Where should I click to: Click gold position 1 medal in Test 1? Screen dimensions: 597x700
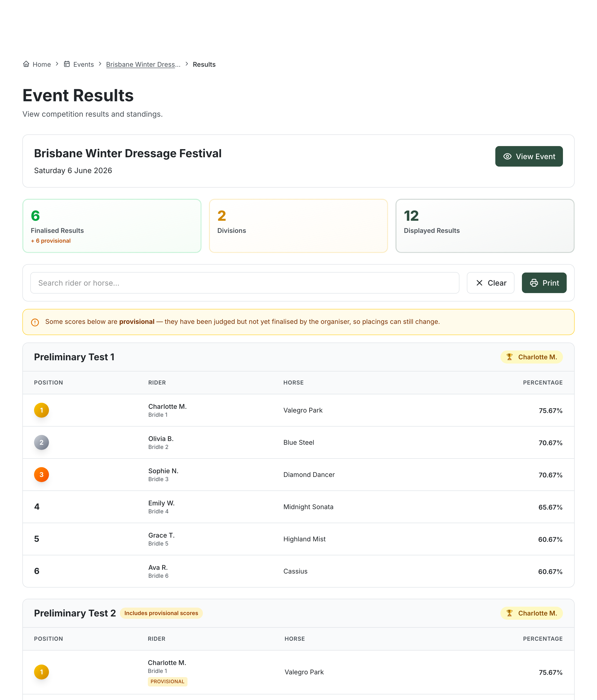click(42, 410)
